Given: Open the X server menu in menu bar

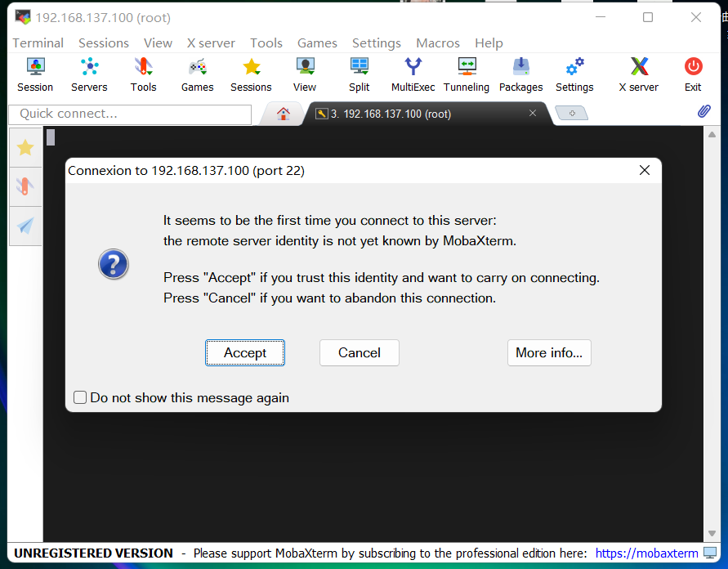Looking at the screenshot, I should click(x=212, y=43).
